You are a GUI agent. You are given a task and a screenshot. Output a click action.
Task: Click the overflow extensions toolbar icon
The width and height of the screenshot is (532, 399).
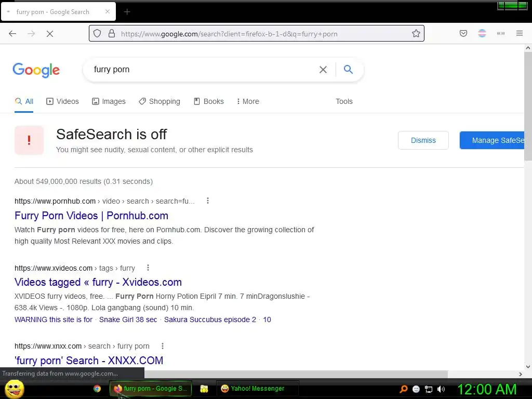coord(501,33)
